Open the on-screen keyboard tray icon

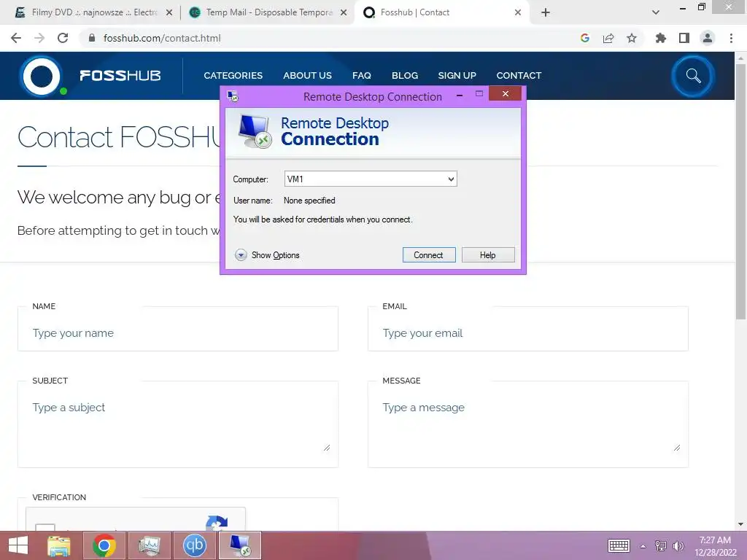tap(619, 545)
